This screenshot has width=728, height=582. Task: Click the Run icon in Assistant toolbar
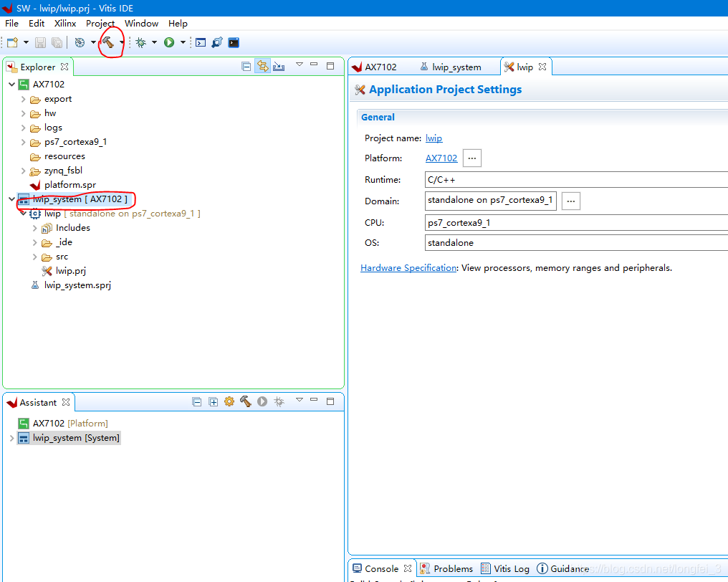[x=262, y=401]
